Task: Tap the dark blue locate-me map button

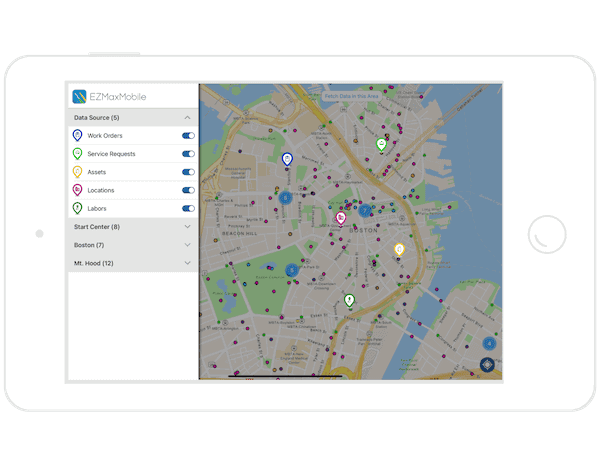Action: tap(487, 365)
